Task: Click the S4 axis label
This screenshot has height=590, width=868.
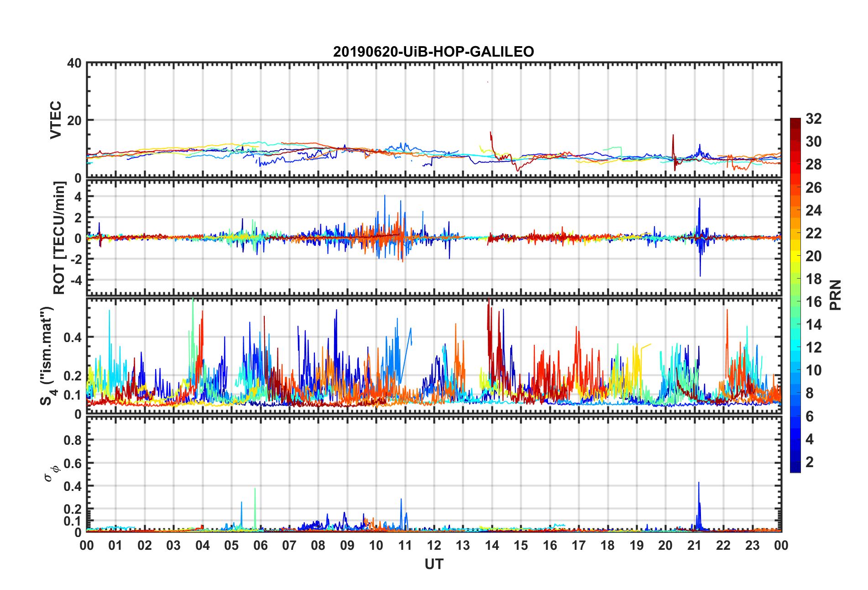Action: [47, 356]
